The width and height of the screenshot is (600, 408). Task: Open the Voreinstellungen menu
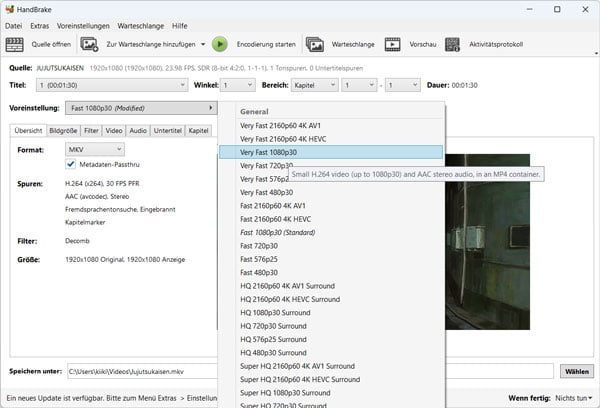(84, 24)
